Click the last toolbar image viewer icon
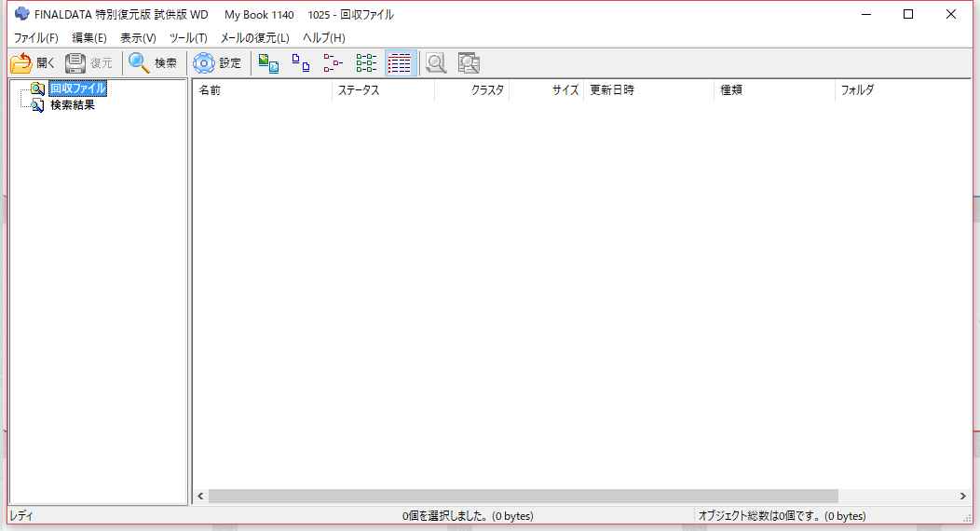980x531 pixels. (469, 63)
